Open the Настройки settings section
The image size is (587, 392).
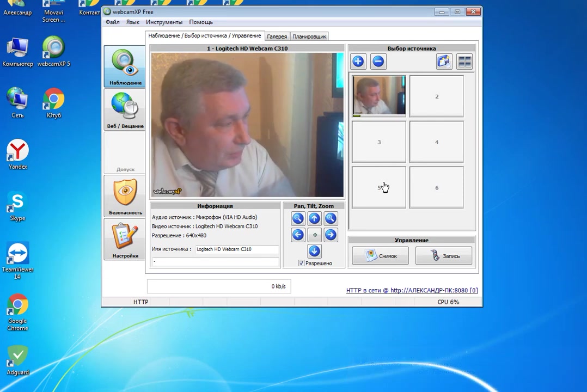click(125, 240)
